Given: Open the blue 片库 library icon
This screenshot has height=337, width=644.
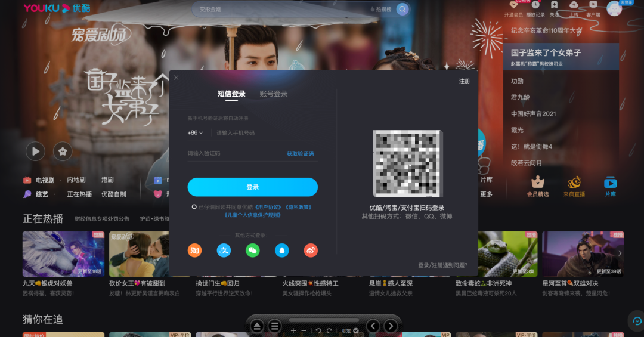Looking at the screenshot, I should 611,182.
